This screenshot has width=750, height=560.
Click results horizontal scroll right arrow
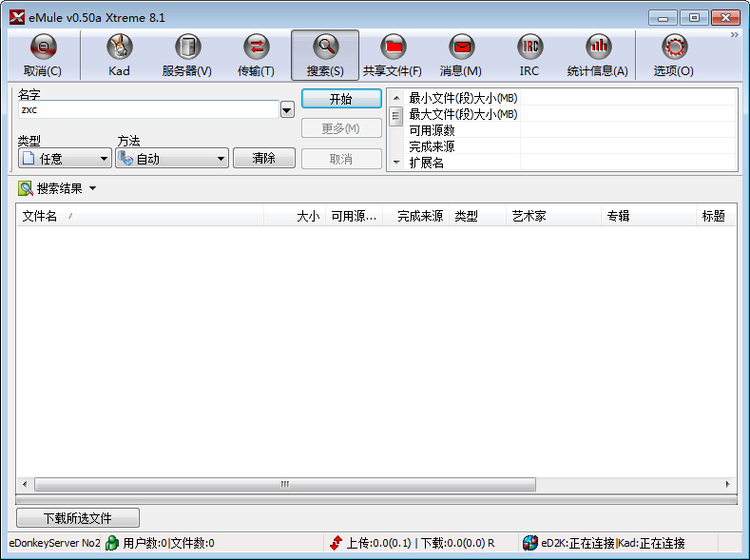[x=727, y=484]
